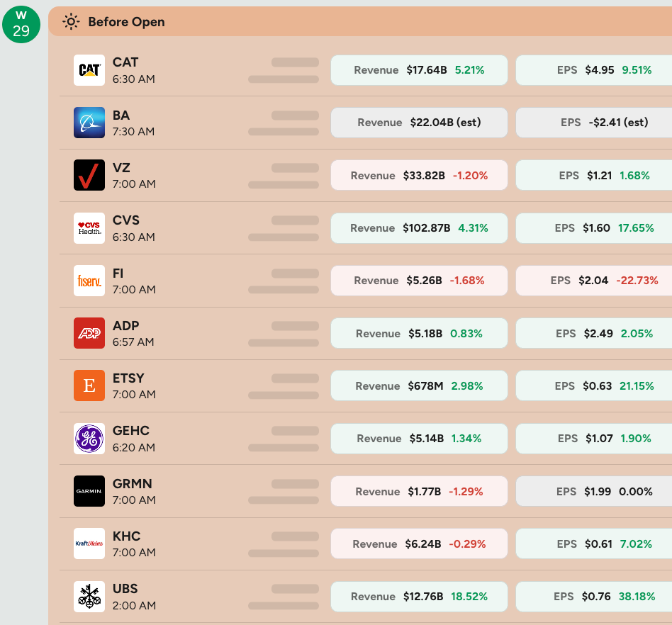Click KHC revenue $6.24B card
Viewport: 672px width, 625px height.
click(x=419, y=544)
